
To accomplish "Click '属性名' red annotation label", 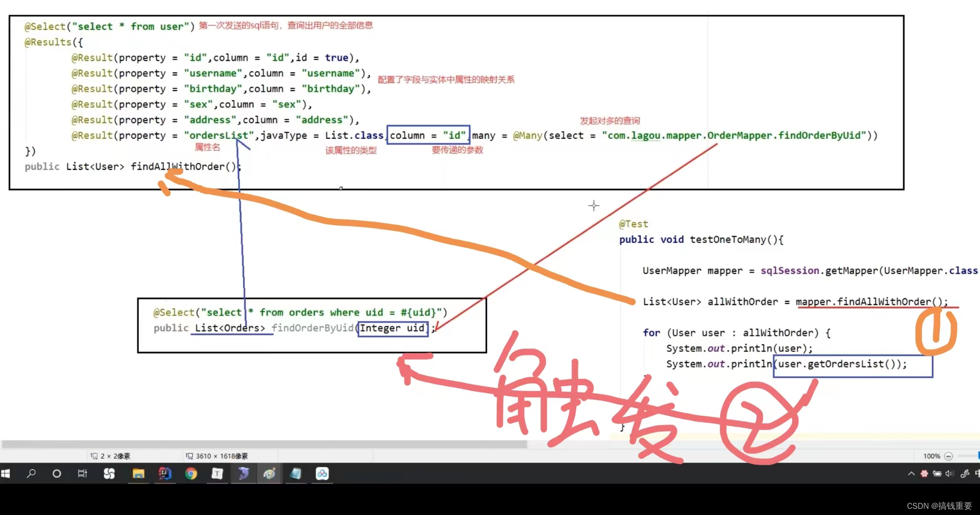I will (x=207, y=147).
